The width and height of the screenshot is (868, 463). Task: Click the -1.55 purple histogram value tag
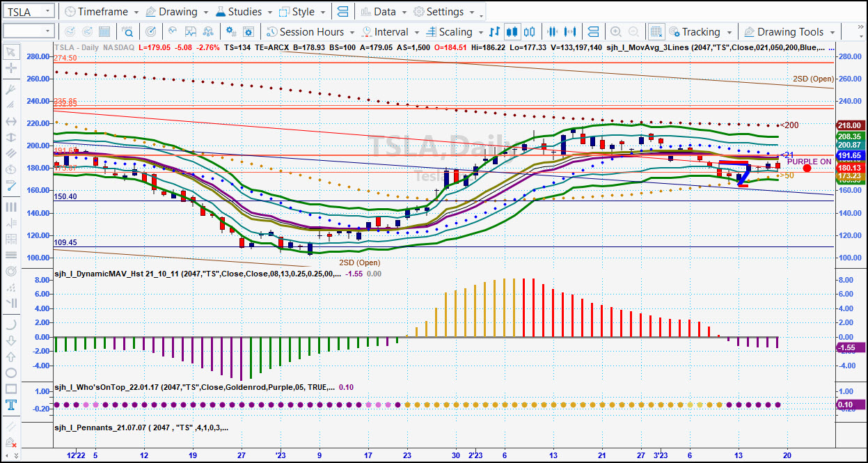pos(851,347)
